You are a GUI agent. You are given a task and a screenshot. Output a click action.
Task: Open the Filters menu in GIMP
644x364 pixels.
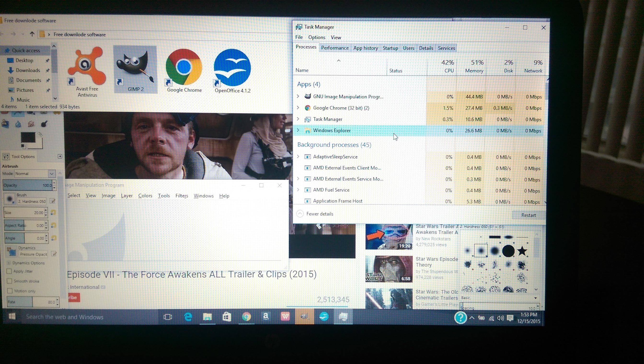pyautogui.click(x=182, y=196)
